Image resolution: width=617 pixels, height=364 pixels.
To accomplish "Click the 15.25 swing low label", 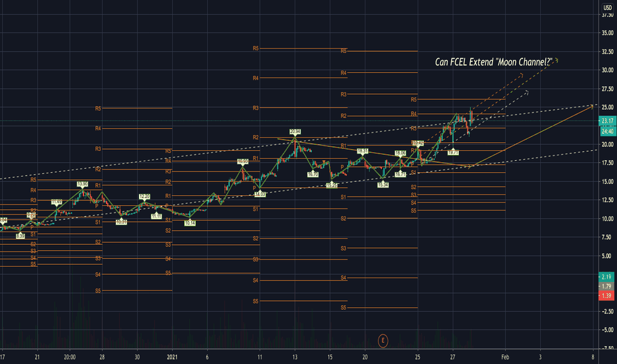I will (332, 185).
